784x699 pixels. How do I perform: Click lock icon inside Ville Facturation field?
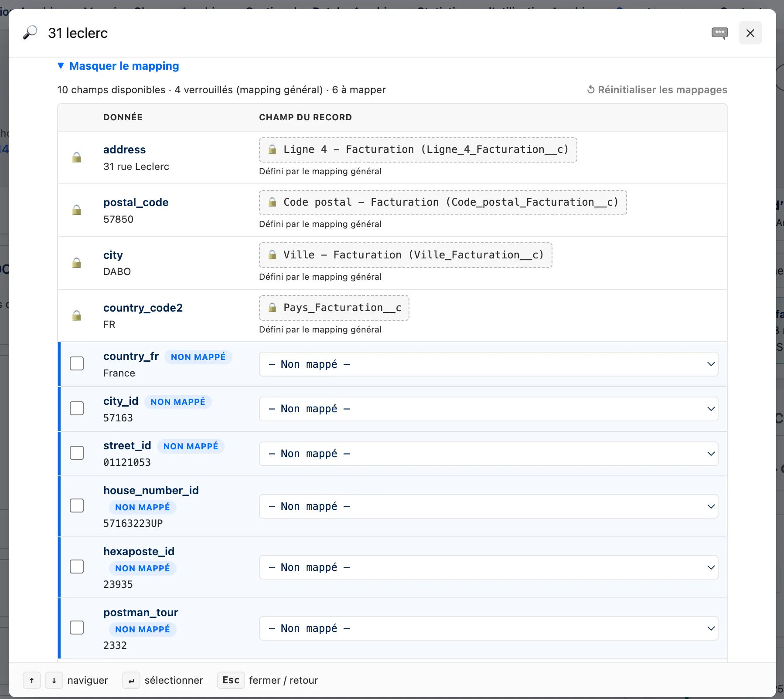click(273, 255)
